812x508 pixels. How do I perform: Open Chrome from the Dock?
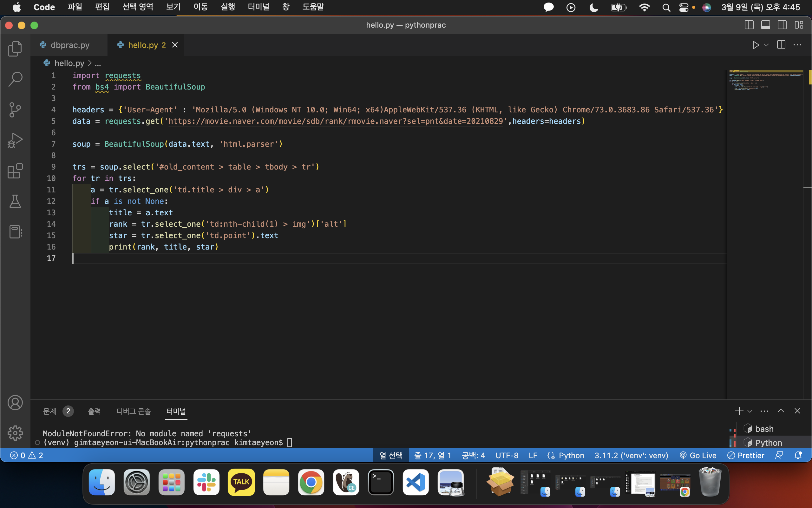(311, 483)
